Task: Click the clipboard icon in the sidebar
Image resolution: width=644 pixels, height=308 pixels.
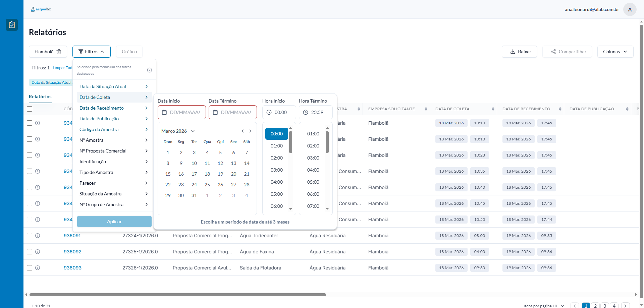Action: pos(12,25)
